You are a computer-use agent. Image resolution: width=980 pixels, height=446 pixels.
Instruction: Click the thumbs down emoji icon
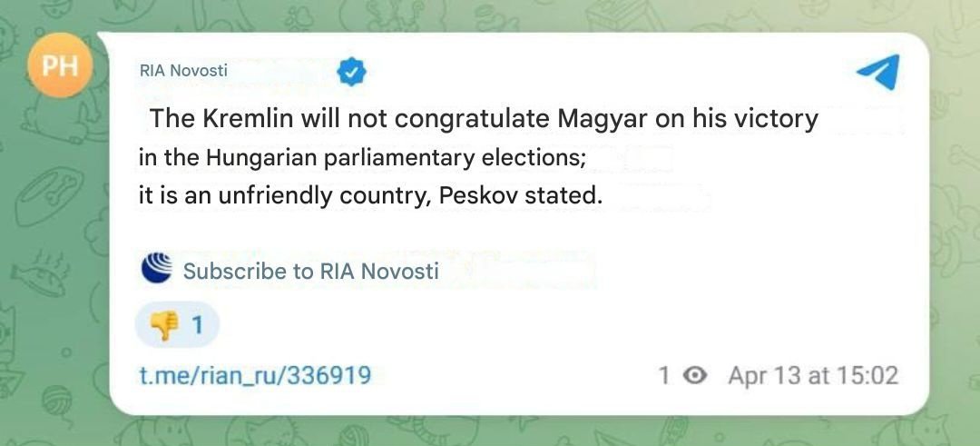point(163,325)
